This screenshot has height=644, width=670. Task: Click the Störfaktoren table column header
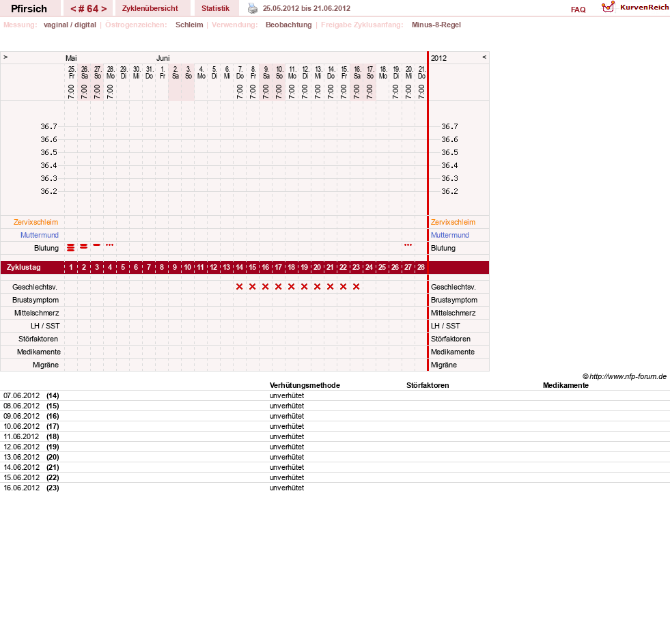428,385
